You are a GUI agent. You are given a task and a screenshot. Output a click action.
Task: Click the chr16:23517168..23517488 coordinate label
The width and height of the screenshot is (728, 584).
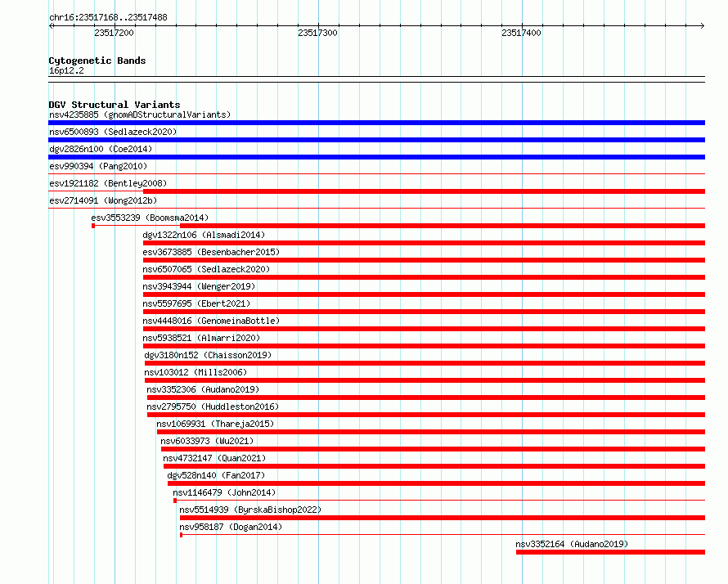click(x=108, y=18)
